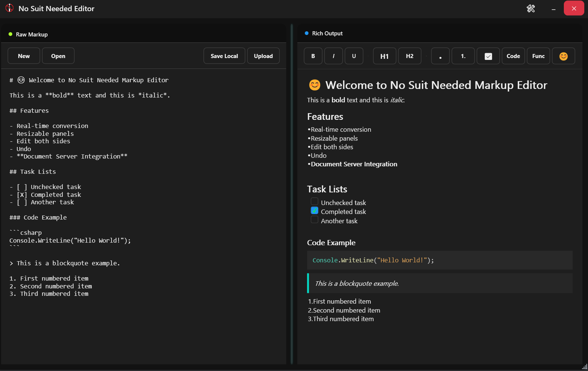Screen dimensions: 588x371
Task: Click the rendered 'Features' heading
Action: tap(325, 116)
